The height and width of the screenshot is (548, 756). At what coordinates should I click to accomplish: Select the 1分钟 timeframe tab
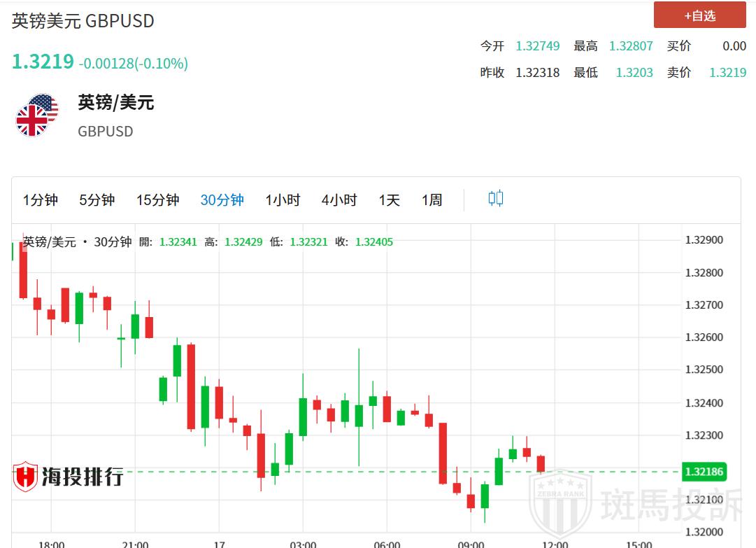point(40,200)
